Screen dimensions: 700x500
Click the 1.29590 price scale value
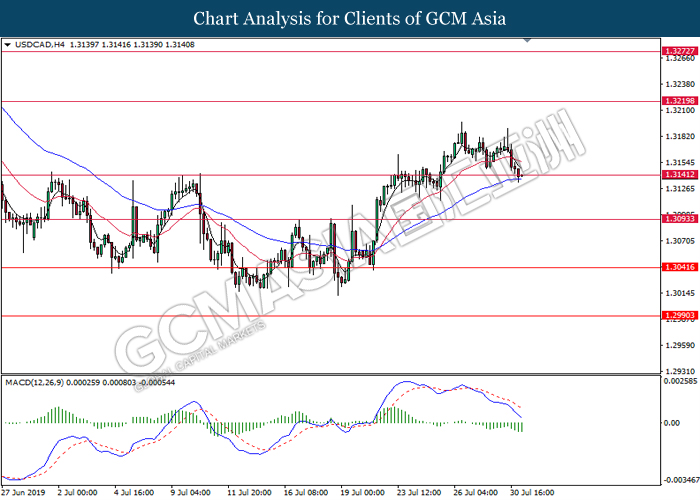coord(680,346)
